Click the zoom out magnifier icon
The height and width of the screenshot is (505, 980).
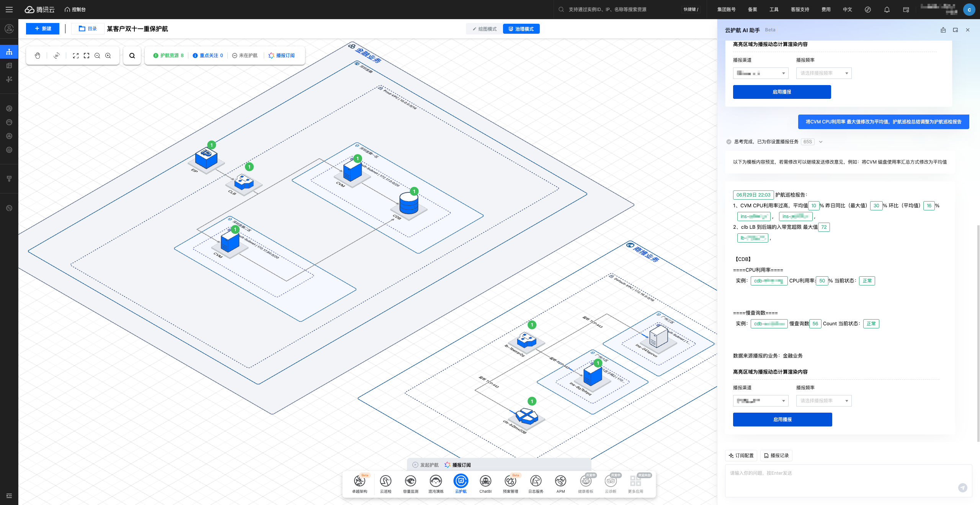pyautogui.click(x=97, y=56)
